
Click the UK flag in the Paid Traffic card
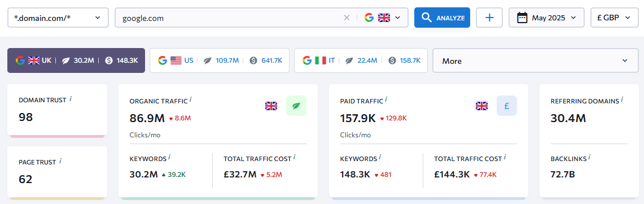coord(482,106)
